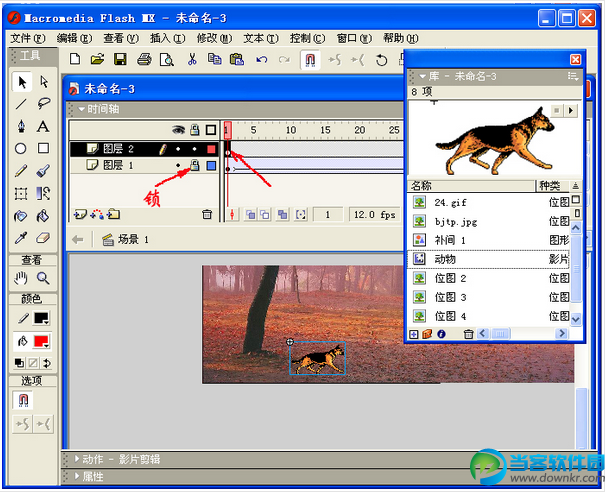606x492 pixels.
Task: Toggle Snap magnet in Options section
Action: coord(23,400)
